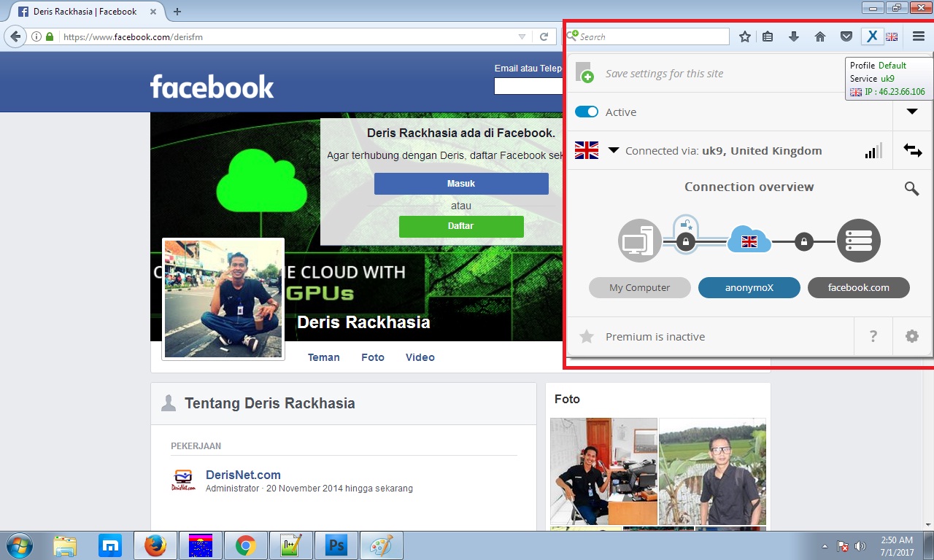The width and height of the screenshot is (934, 560).
Task: Click Save settings for this site
Action: 665,74
